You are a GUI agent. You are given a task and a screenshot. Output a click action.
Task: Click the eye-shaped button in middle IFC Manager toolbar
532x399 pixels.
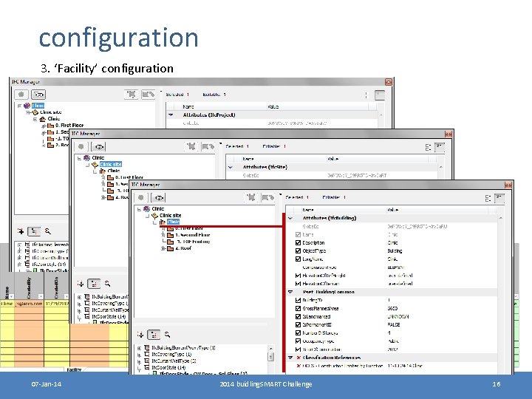point(99,146)
